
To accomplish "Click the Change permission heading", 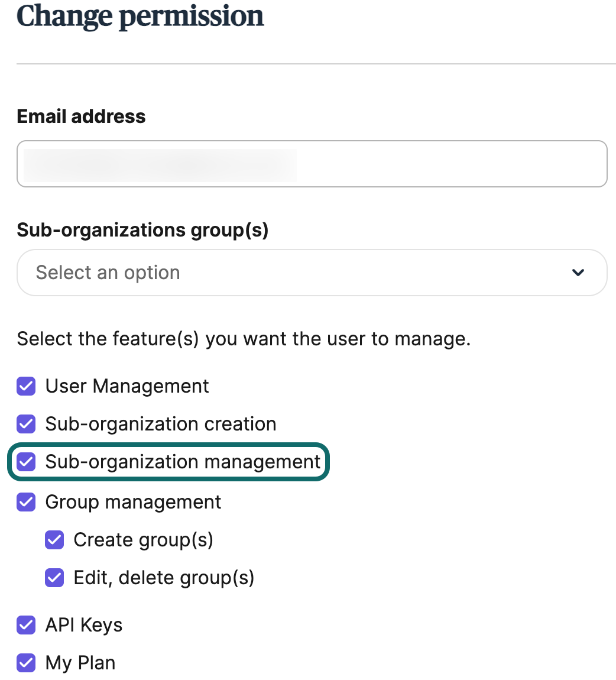I will (140, 16).
